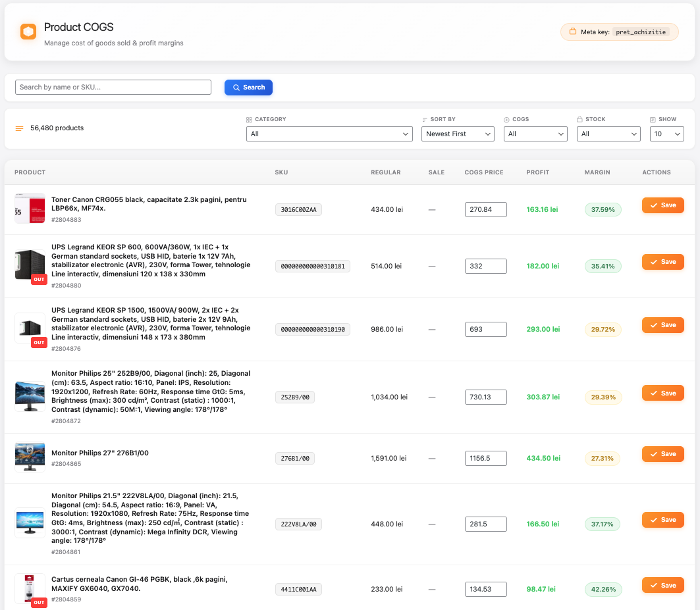Click the COGS filter circle icon
The image size is (700, 610).
point(506,120)
